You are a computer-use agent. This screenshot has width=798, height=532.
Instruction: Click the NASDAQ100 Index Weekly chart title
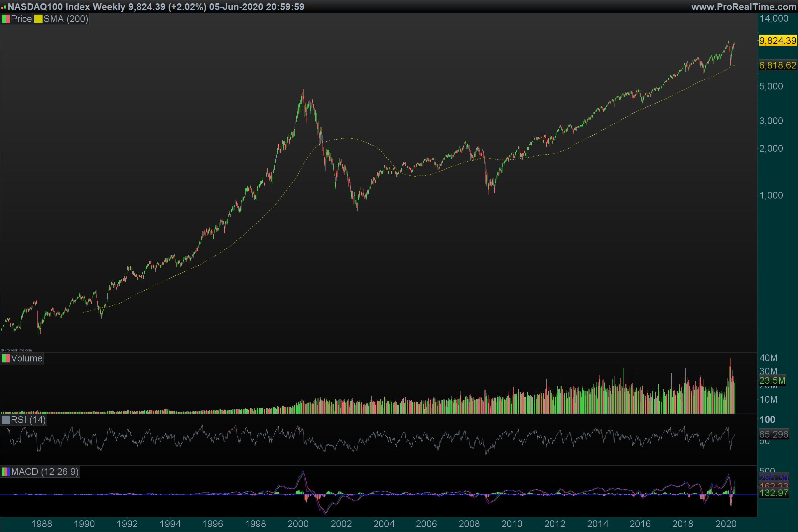pyautogui.click(x=66, y=7)
